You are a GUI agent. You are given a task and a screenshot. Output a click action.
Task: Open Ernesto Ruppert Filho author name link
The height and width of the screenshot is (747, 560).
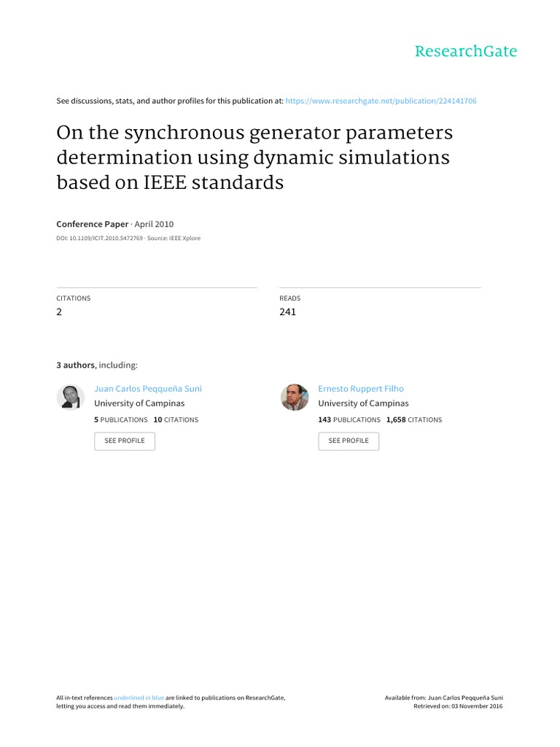(361, 389)
